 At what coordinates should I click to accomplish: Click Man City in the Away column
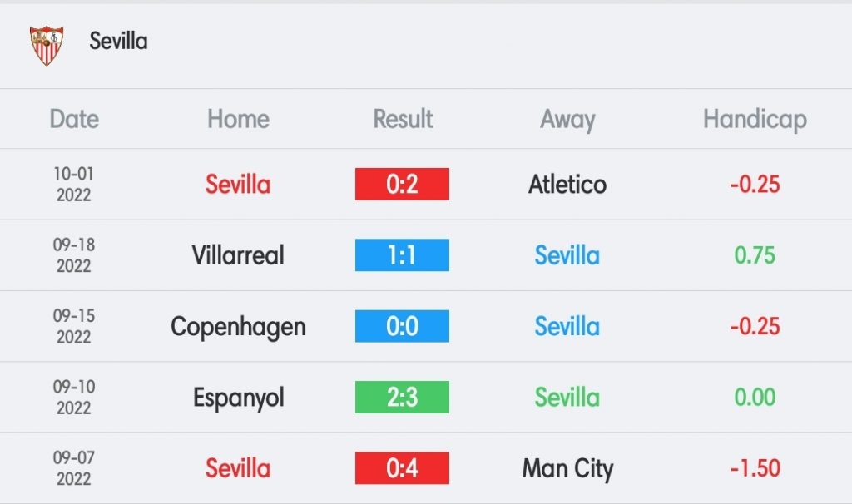tap(567, 469)
